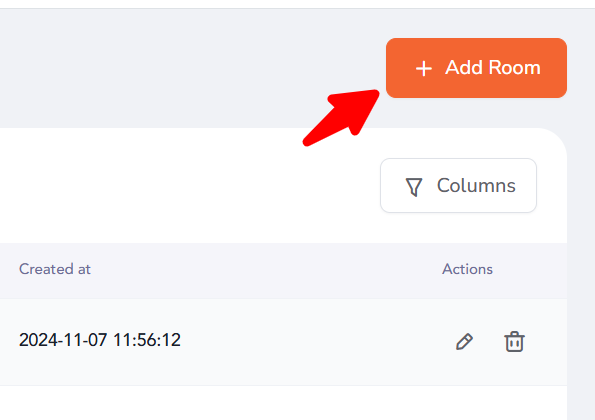Viewport: 595px width, 420px height.
Task: Click the orange Add Room label text
Action: 493,68
